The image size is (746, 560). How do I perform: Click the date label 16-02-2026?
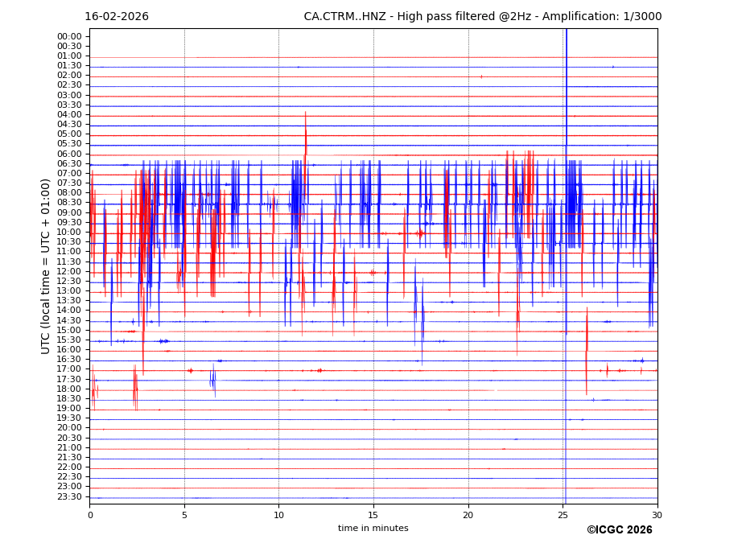(x=117, y=17)
